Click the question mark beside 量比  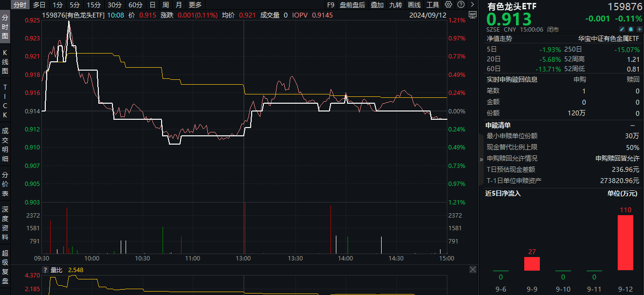pyautogui.click(x=44, y=270)
